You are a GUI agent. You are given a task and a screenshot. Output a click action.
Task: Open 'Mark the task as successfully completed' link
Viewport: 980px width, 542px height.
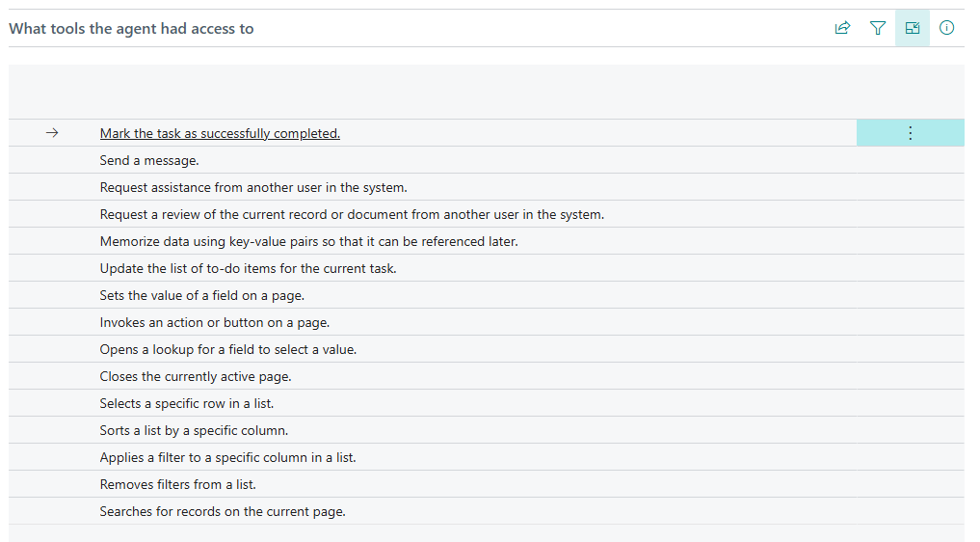[220, 134]
